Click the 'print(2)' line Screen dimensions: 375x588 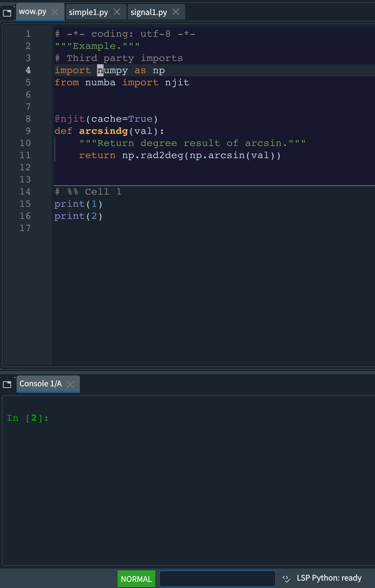(79, 216)
